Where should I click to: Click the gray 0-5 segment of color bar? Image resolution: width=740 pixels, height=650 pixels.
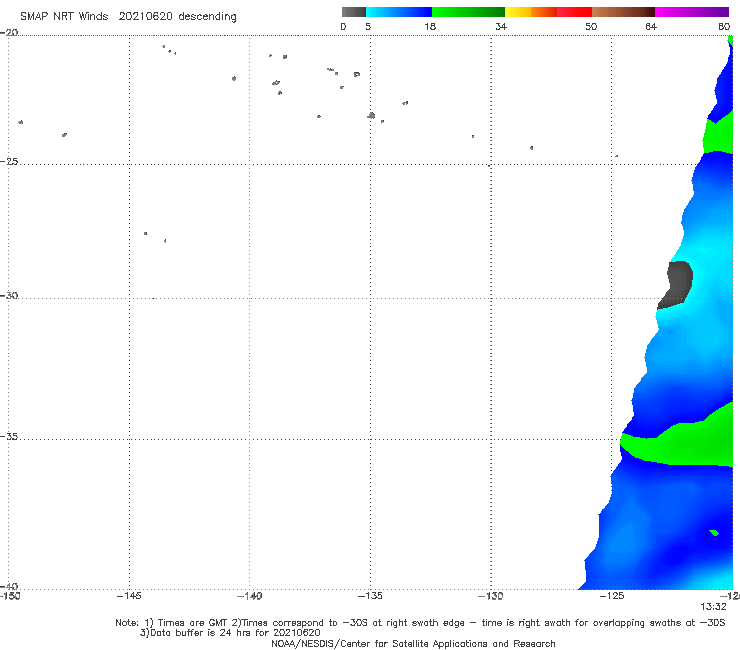coord(354,12)
